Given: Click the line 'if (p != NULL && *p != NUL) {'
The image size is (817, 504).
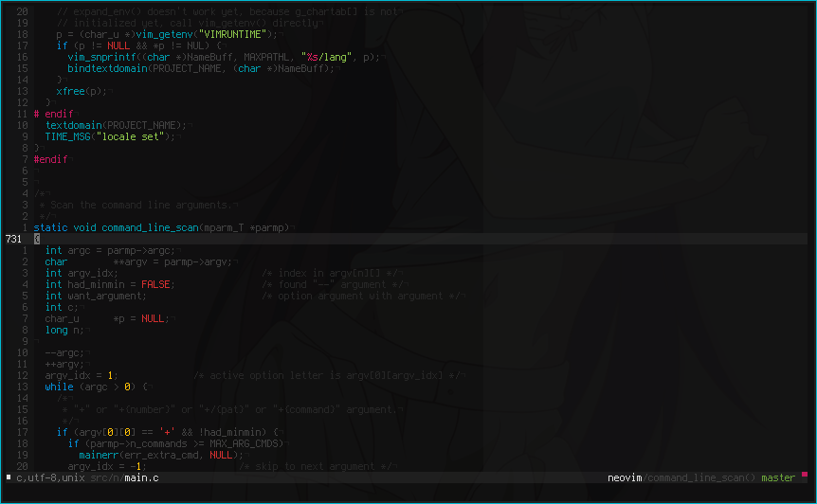Looking at the screenshot, I should click(138, 45).
